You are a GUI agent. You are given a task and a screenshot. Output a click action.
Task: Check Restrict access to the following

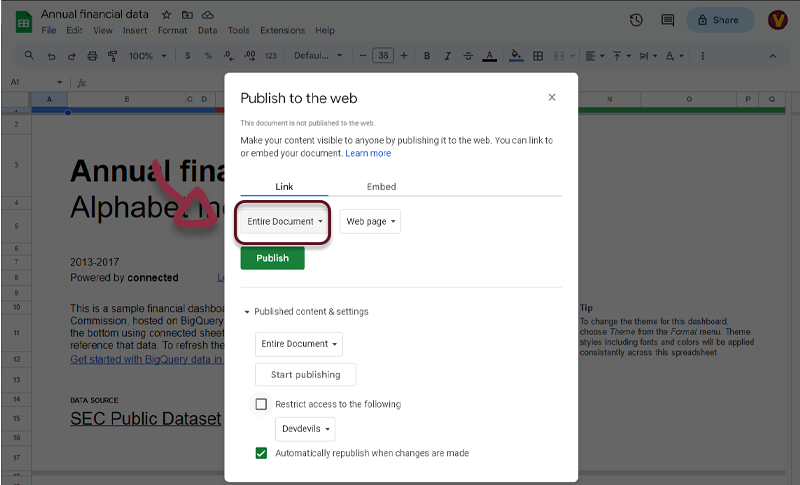click(262, 404)
